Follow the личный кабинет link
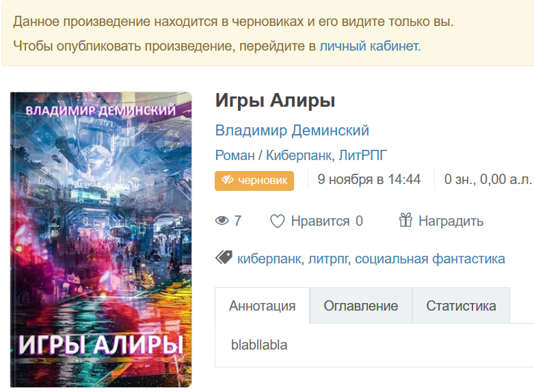 coord(369,46)
